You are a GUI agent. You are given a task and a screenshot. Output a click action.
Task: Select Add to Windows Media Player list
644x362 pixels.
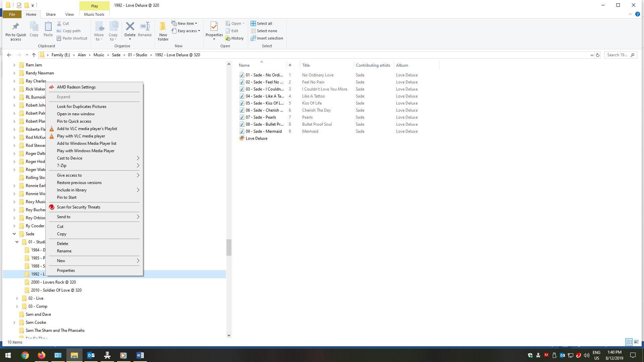pos(94,143)
